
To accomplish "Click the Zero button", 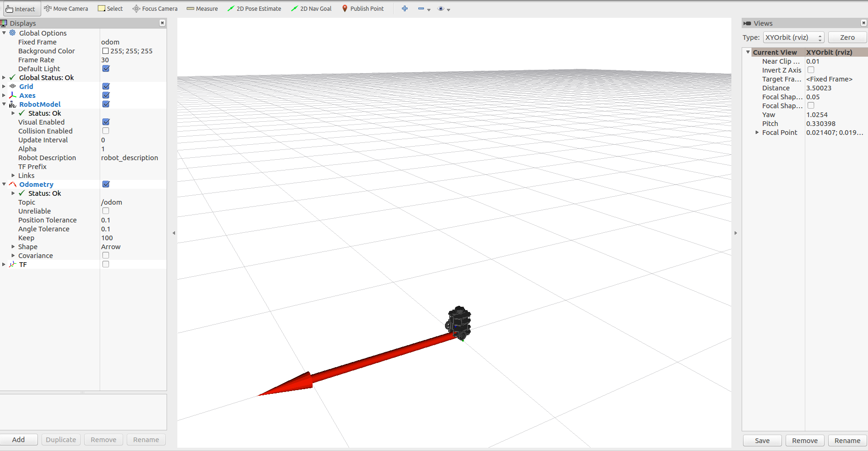I will pos(847,37).
